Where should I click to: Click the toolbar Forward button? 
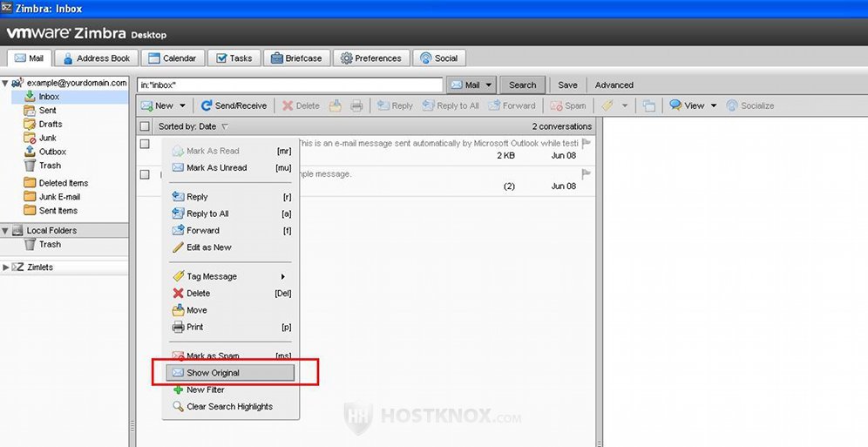pos(512,105)
